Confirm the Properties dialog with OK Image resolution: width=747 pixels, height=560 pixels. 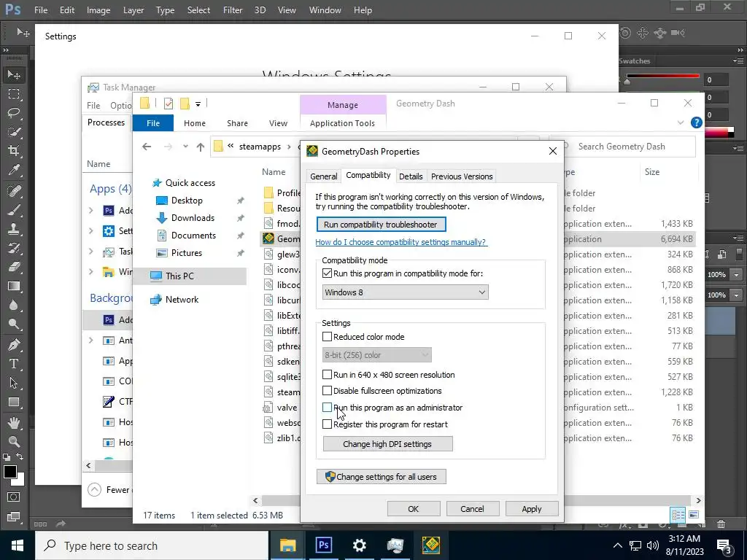click(414, 508)
